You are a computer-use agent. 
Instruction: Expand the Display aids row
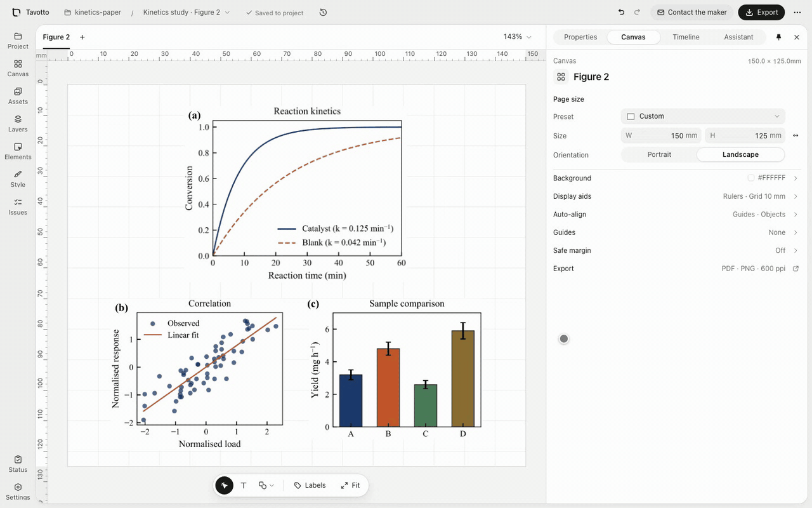click(x=676, y=196)
